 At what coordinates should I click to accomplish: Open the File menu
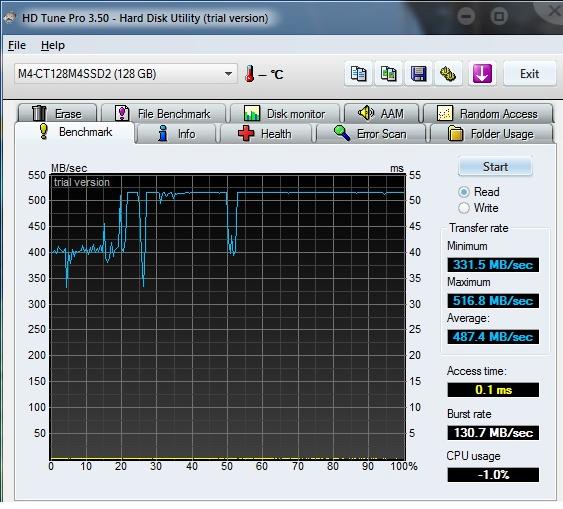17,45
